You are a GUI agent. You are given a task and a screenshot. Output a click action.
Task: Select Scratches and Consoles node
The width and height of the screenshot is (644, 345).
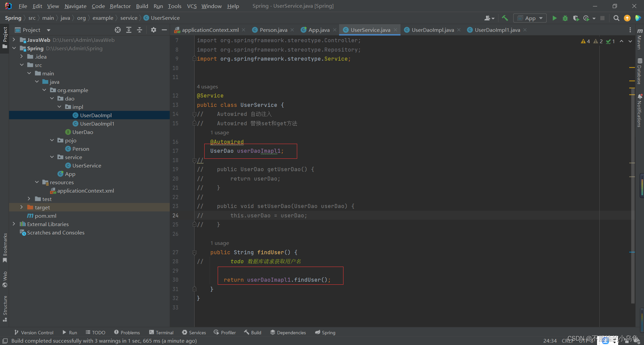click(x=56, y=232)
